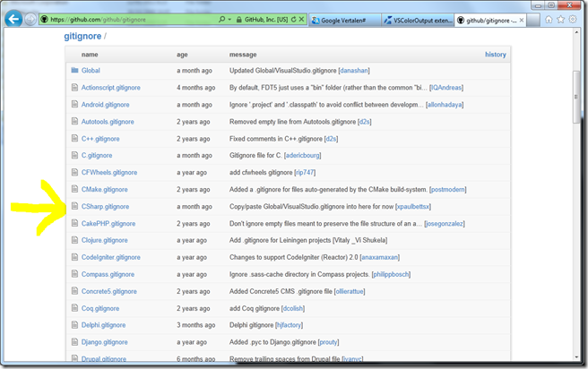Image resolution: width=588 pixels, height=369 pixels.
Task: Open the history link
Action: point(496,55)
